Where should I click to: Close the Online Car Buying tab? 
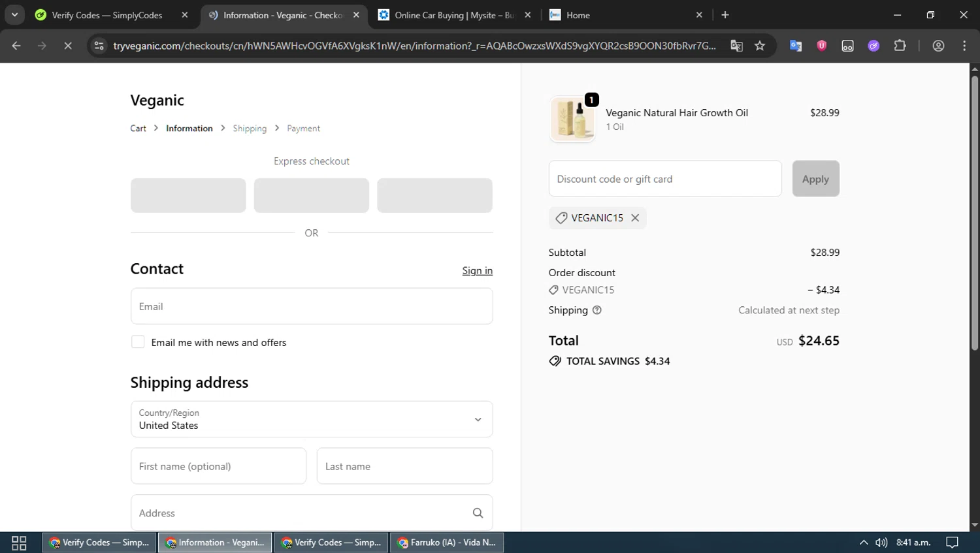[x=528, y=15]
